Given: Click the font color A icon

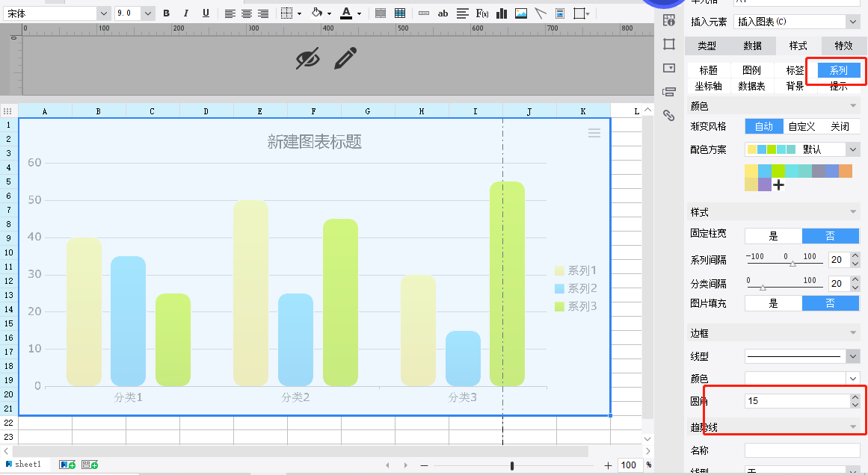Looking at the screenshot, I should click(x=347, y=13).
